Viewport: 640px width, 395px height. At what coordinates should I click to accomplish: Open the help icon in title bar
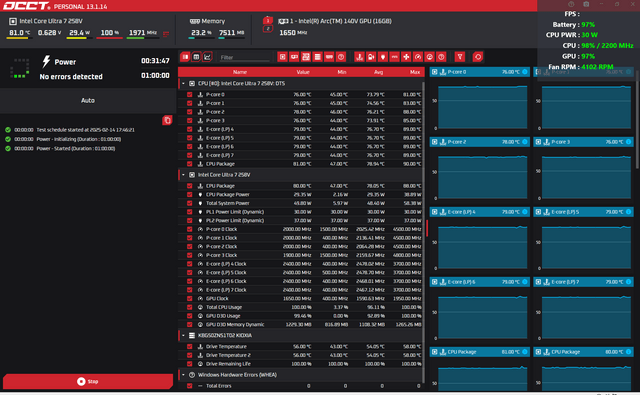click(x=571, y=4)
